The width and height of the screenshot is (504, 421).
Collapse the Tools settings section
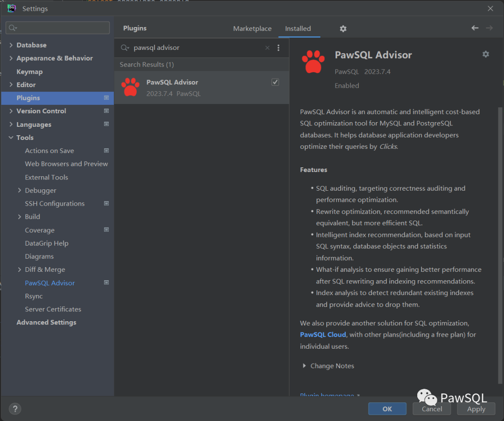click(x=11, y=138)
